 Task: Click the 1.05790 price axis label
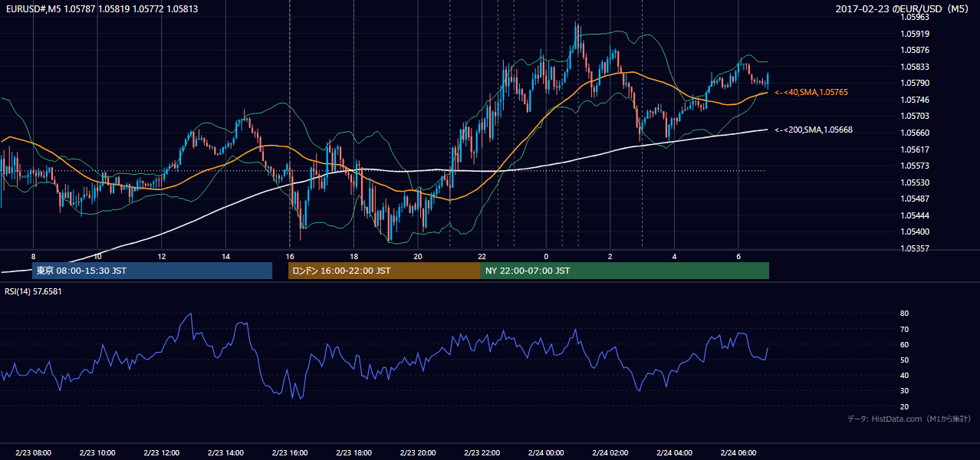coord(916,83)
